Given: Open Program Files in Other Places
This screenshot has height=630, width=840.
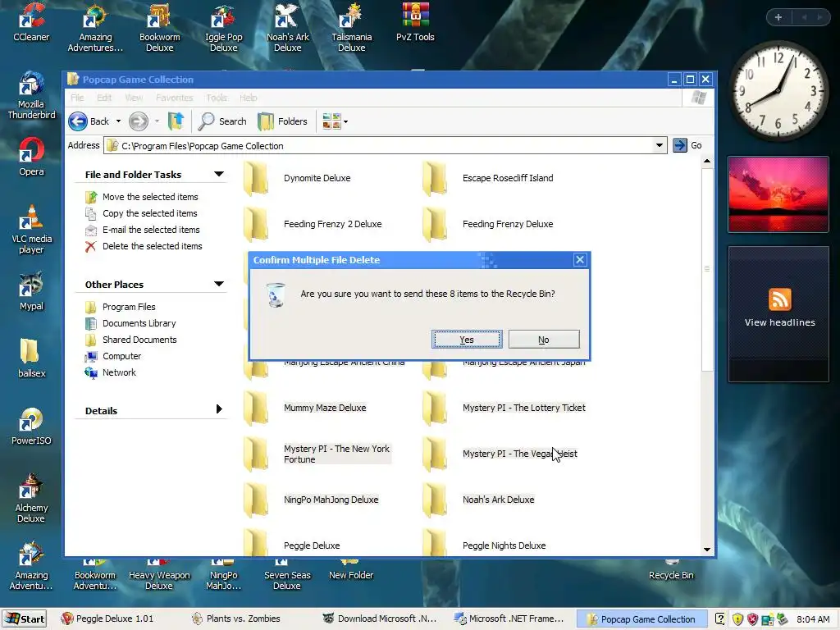Looking at the screenshot, I should [129, 307].
